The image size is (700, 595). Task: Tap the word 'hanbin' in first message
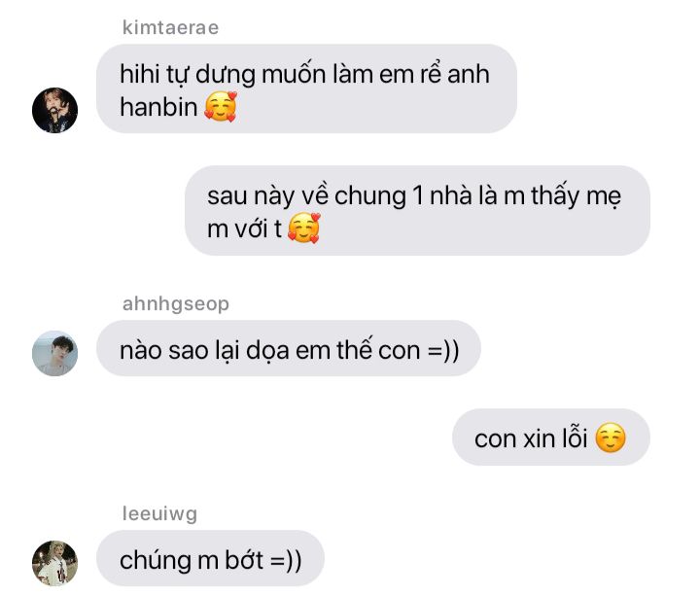pos(158,107)
